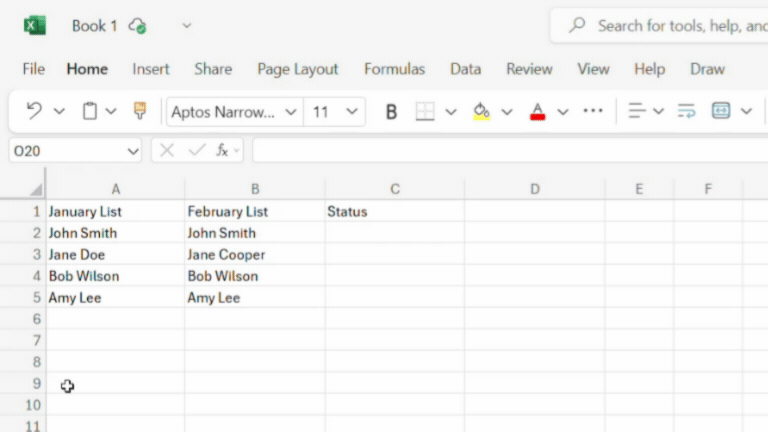Switch to the Home tab
The width and height of the screenshot is (768, 432).
point(87,69)
